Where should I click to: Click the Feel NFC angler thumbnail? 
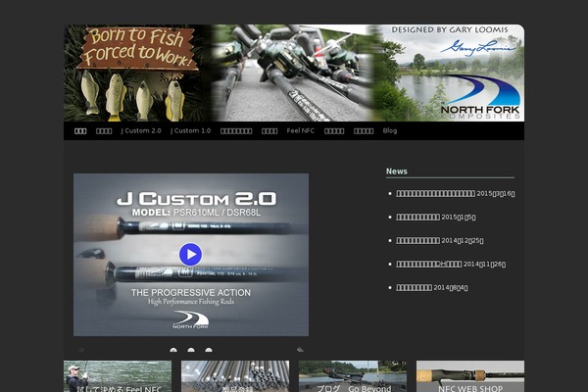(x=118, y=376)
